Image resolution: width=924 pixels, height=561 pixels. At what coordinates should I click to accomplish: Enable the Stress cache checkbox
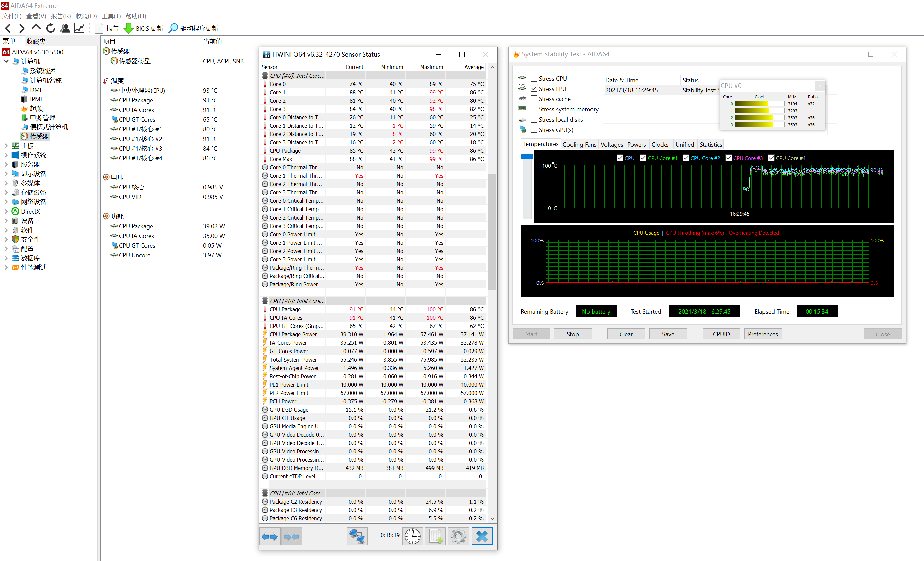point(534,99)
